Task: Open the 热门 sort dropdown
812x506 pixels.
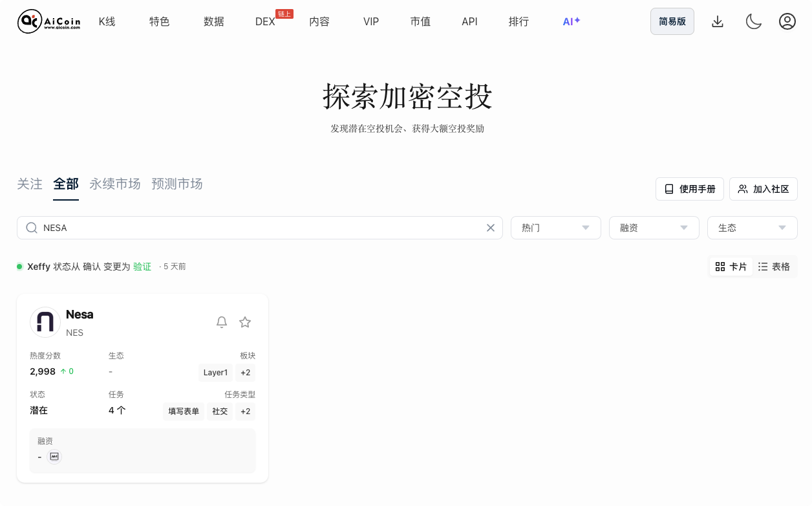Action: click(x=556, y=228)
